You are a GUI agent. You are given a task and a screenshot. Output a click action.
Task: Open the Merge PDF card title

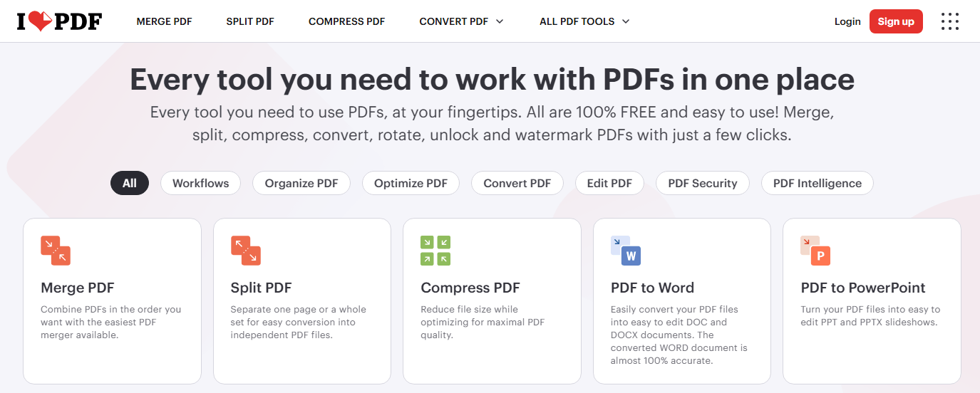78,288
